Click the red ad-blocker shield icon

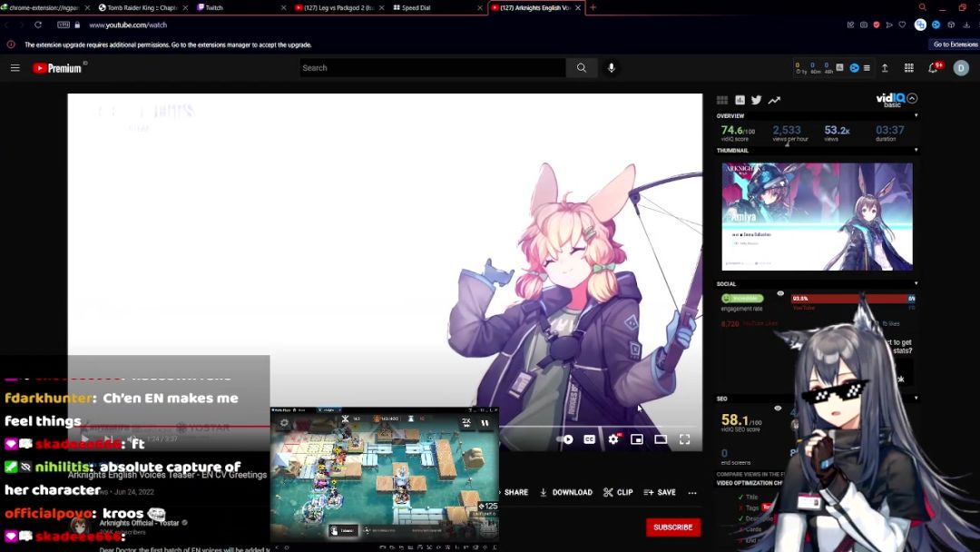(x=877, y=25)
